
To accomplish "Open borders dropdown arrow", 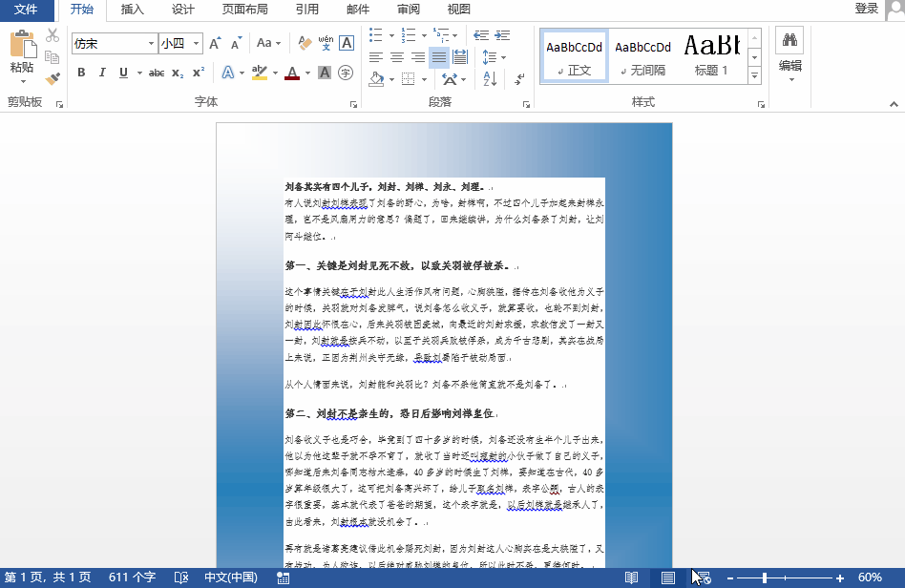I will coord(424,79).
